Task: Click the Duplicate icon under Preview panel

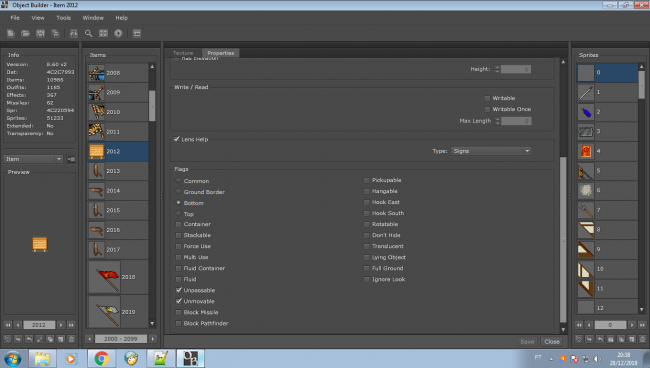Action: click(50, 339)
